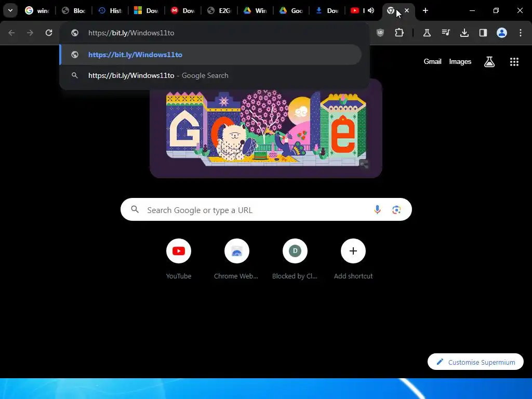Viewport: 532px width, 399px height.
Task: Open the toolbar experiments flask icon
Action: 427,33
